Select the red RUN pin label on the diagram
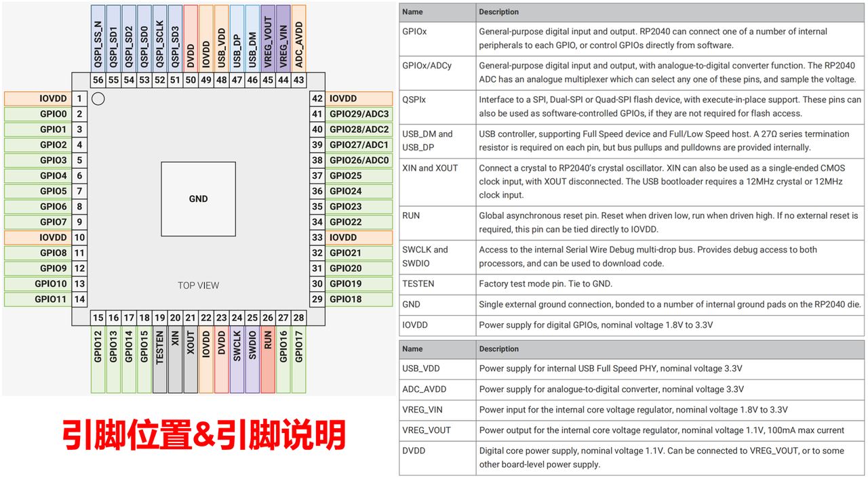This screenshot has height=479, width=868. pos(268,359)
